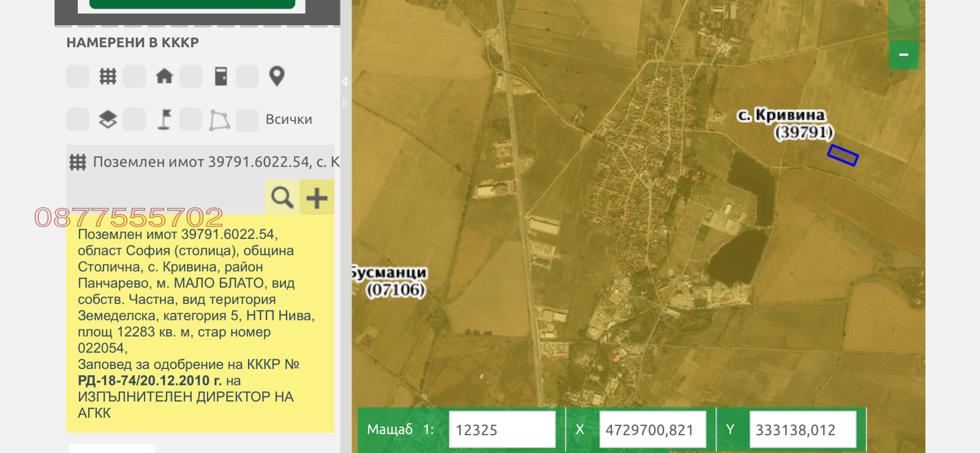This screenshot has height=453, width=980.
Task: Click the house building filter icon
Action: coord(164,77)
